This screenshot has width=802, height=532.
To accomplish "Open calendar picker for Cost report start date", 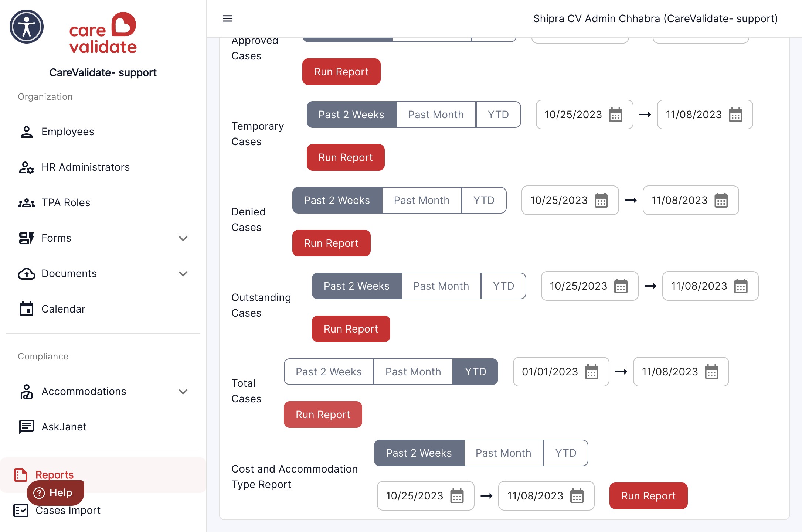I will pos(457,496).
